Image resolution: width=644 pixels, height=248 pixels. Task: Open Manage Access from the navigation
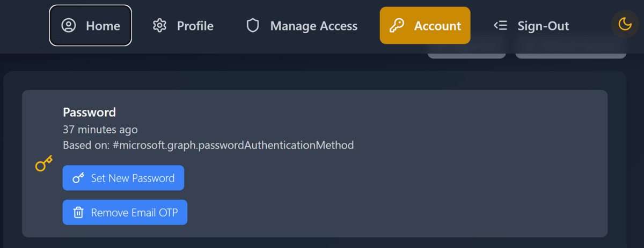point(313,26)
